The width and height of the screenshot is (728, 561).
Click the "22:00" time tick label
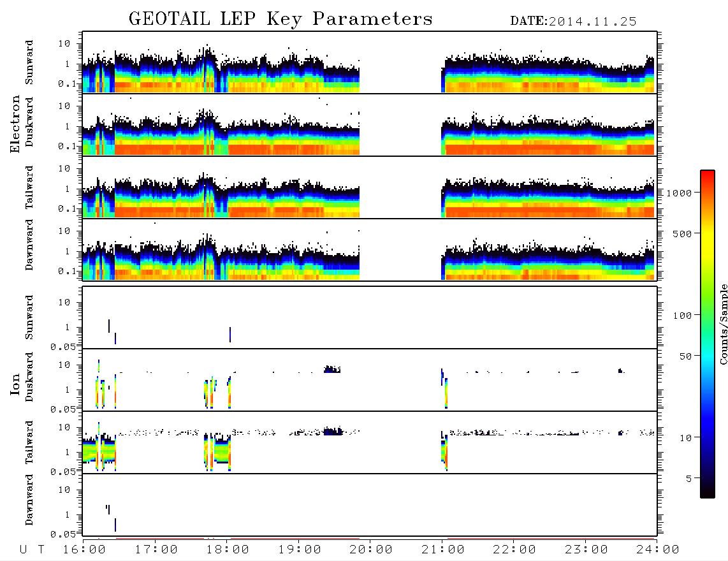[x=514, y=550]
